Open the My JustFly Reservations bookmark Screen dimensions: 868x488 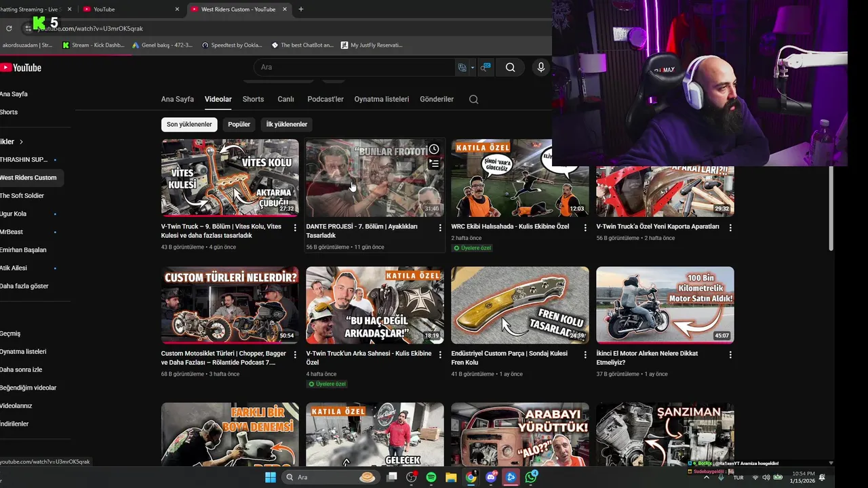point(372,45)
